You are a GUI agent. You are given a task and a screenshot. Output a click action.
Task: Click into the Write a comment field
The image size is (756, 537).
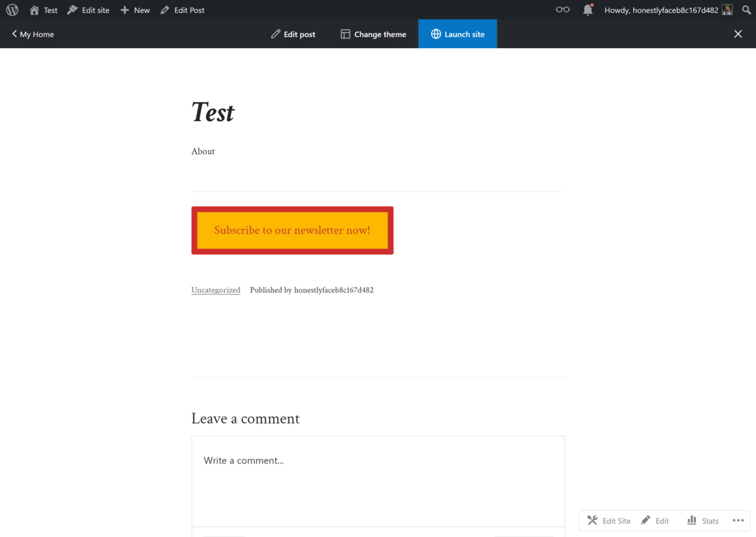(378, 480)
